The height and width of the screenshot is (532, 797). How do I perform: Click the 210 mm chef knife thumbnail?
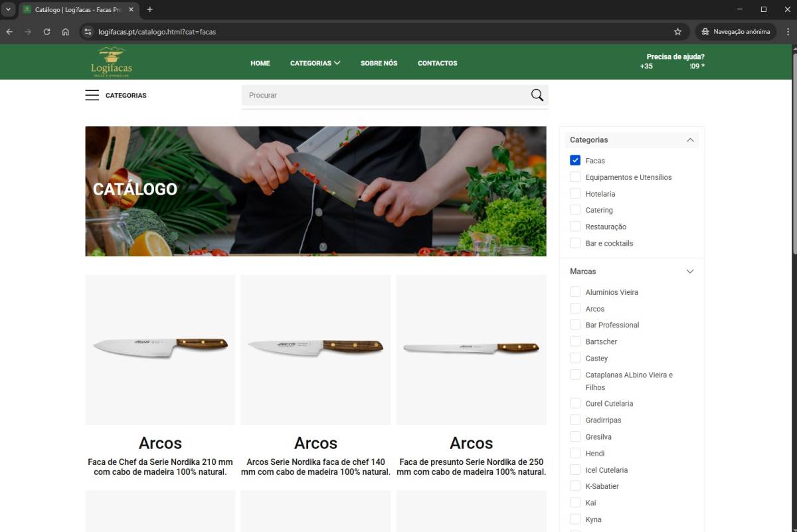(160, 350)
